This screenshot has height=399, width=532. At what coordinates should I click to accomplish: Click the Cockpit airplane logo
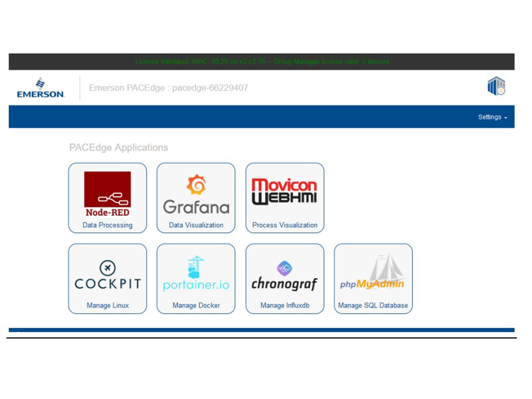(x=108, y=268)
